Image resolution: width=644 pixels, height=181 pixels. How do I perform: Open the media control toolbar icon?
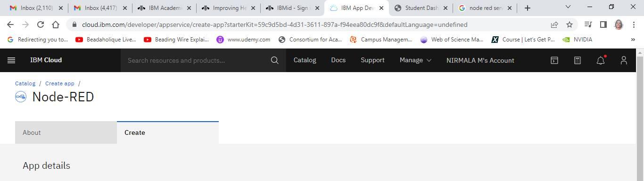[x=588, y=25]
